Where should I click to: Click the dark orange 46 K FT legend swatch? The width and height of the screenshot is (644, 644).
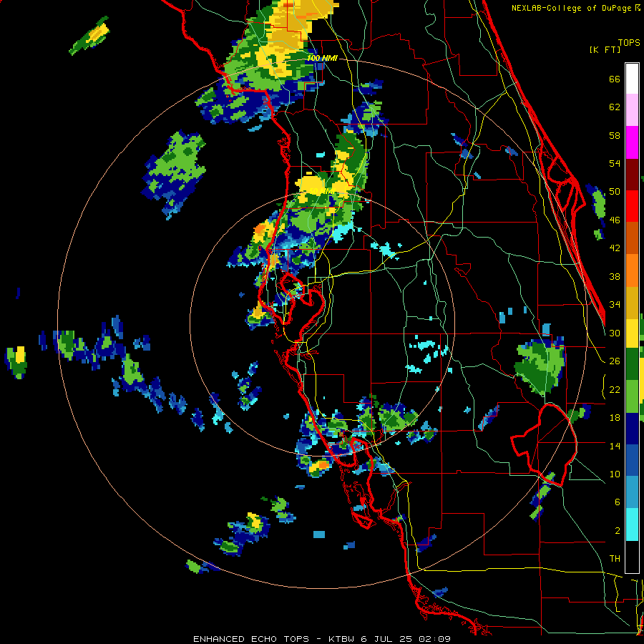coord(632,238)
